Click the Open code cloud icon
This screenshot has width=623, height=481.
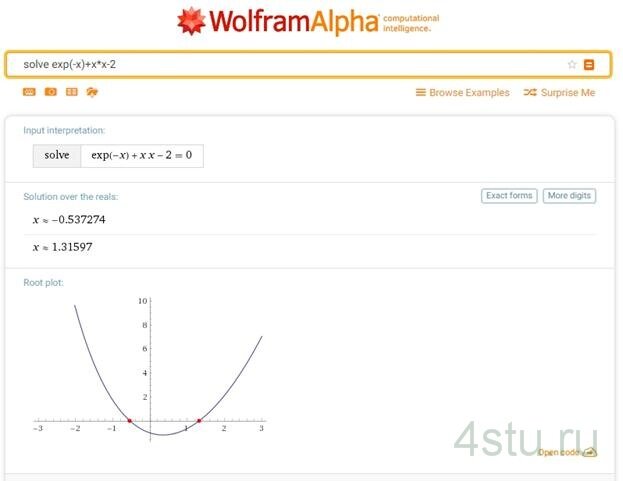tap(590, 453)
